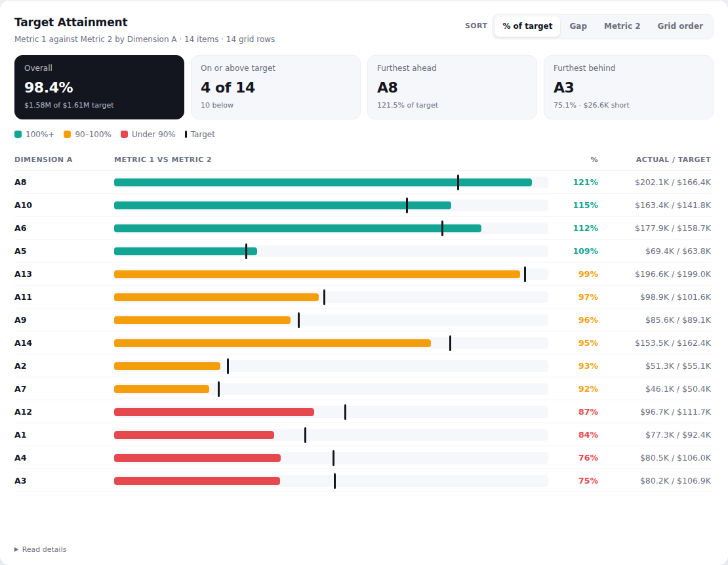Open the Overall 98.4% summary card
The height and width of the screenshot is (565, 728).
click(99, 87)
